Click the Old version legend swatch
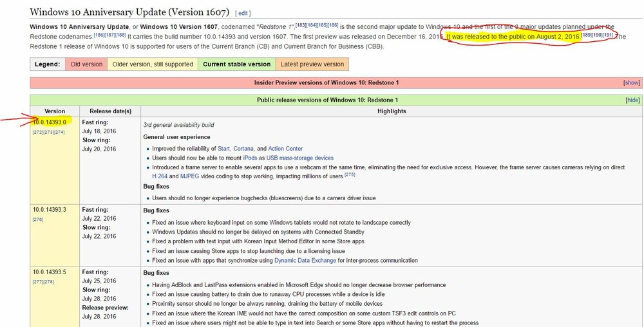This screenshot has width=644, height=327. [x=87, y=64]
